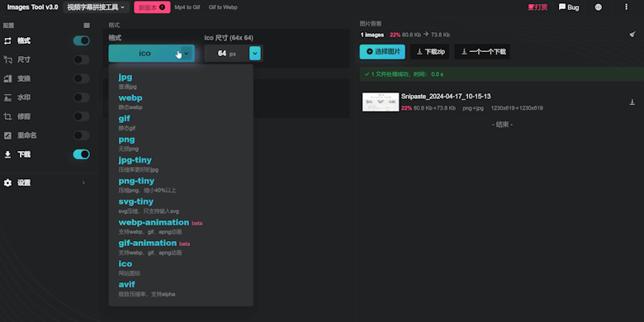Collapse the ico format dropdown arrow
The height and width of the screenshot is (322, 644).
[x=186, y=54]
